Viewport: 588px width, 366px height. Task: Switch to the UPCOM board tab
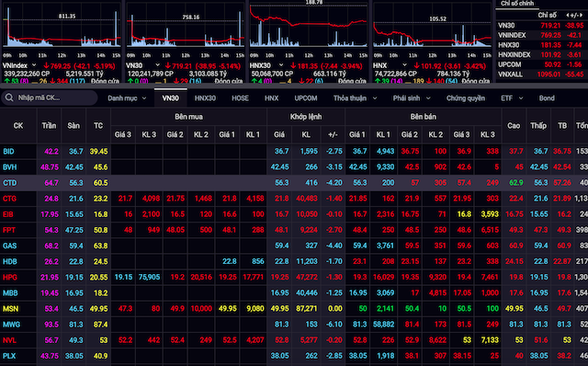(306, 98)
